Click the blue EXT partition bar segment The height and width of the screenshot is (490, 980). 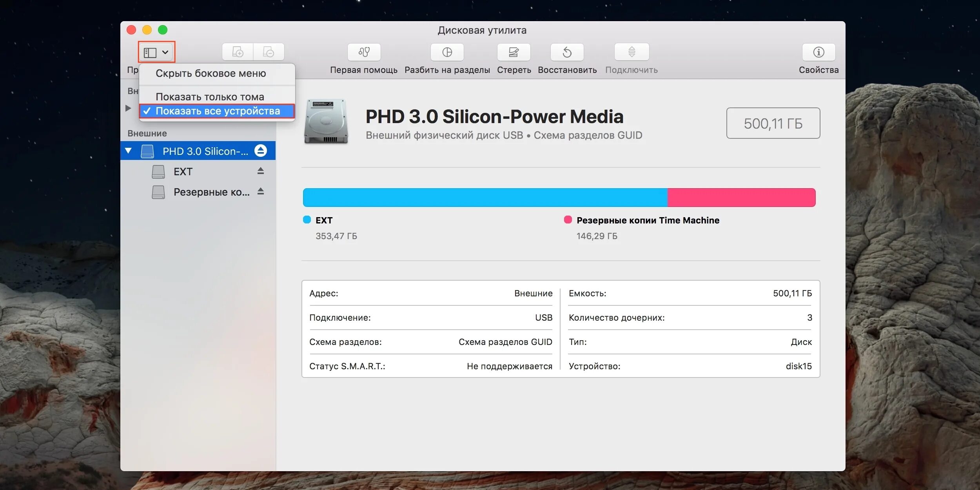[485, 197]
